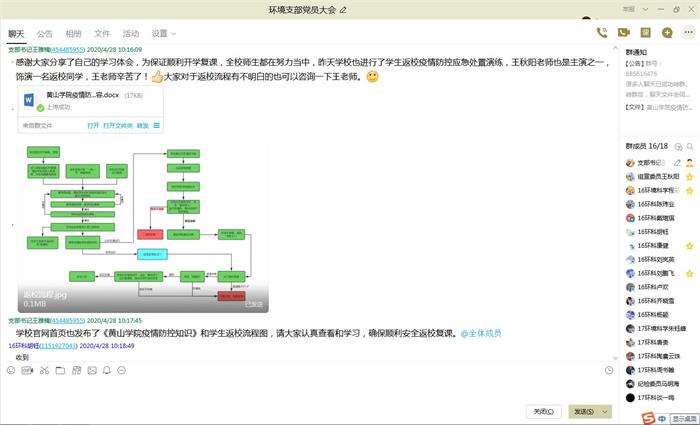
Task: Click the folder icon to send a file
Action: pyautogui.click(x=60, y=370)
